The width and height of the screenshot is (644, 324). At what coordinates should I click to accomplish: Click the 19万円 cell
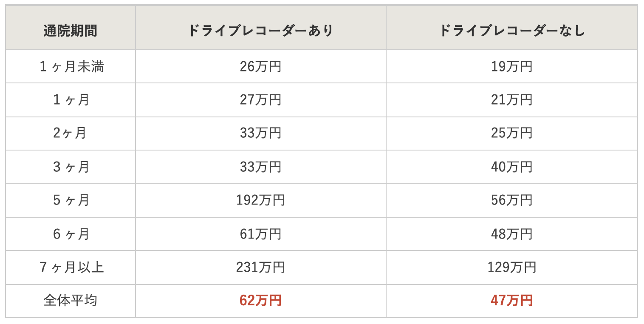coord(511,67)
